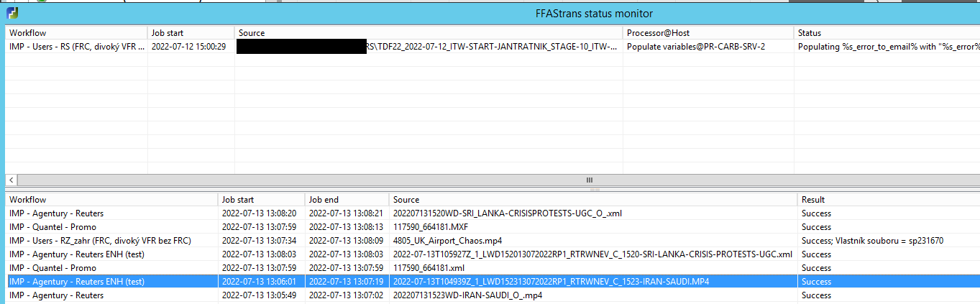Click job start time 2022-07-13 13:08:03
This screenshot has width=980, height=304.
click(260, 254)
